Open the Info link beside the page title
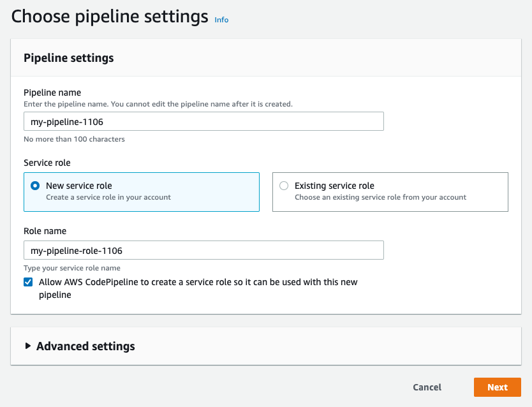The height and width of the screenshot is (407, 532). pos(221,20)
